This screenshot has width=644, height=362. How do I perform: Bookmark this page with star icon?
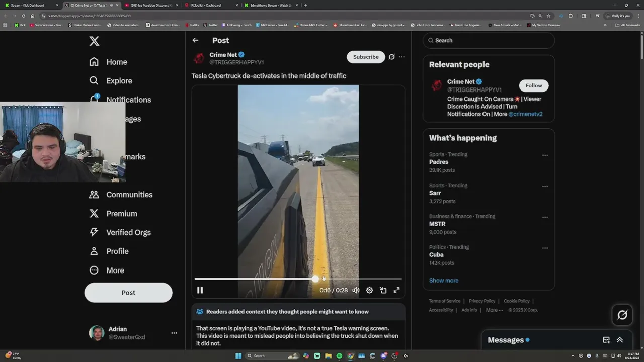[549, 16]
